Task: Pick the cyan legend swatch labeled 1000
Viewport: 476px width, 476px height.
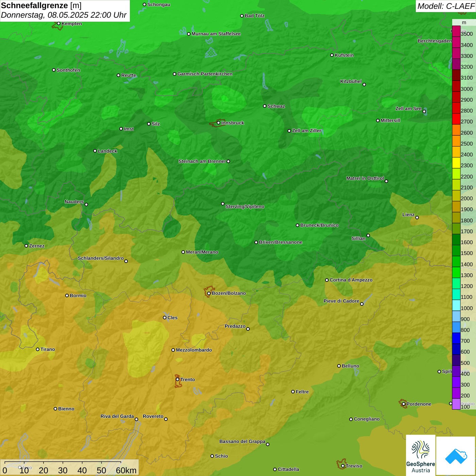Action: point(456,306)
